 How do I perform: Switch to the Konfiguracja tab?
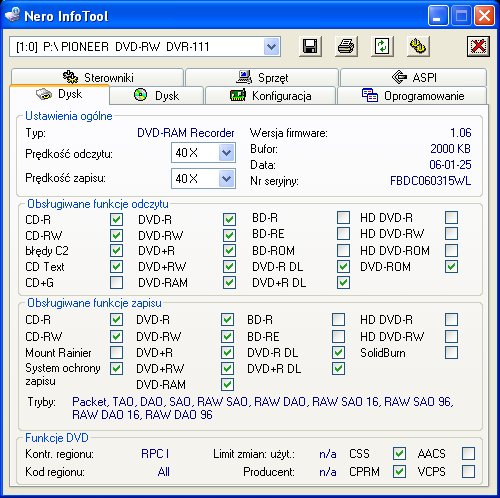pyautogui.click(x=270, y=96)
